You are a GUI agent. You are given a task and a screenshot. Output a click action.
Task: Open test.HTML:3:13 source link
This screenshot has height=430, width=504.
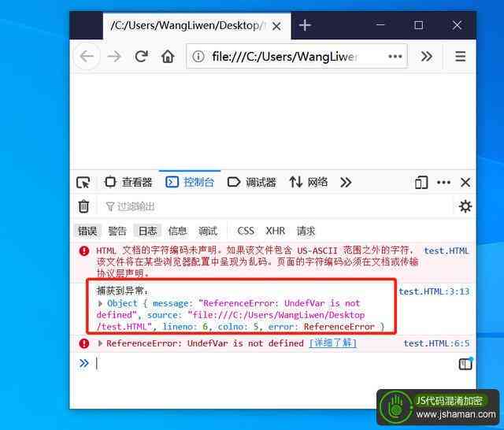(x=434, y=291)
